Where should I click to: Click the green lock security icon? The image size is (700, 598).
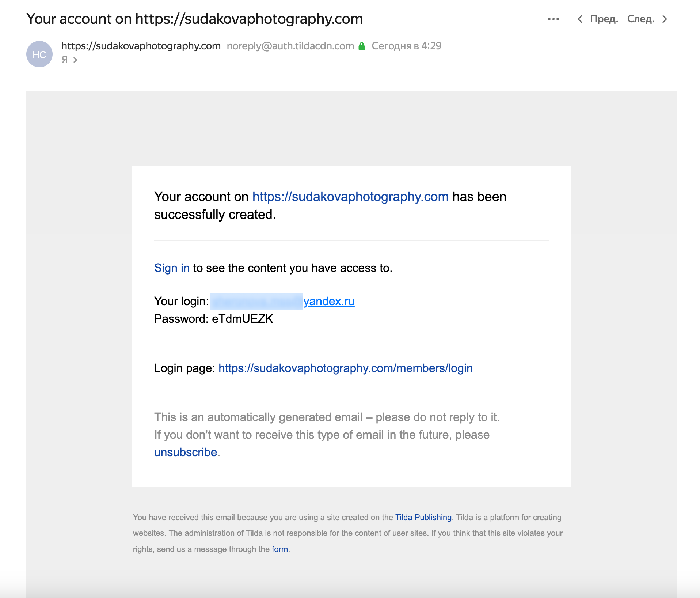tap(362, 46)
